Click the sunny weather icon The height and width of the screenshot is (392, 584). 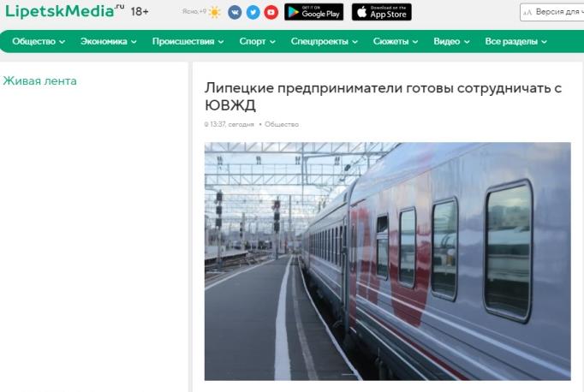pyautogui.click(x=215, y=12)
